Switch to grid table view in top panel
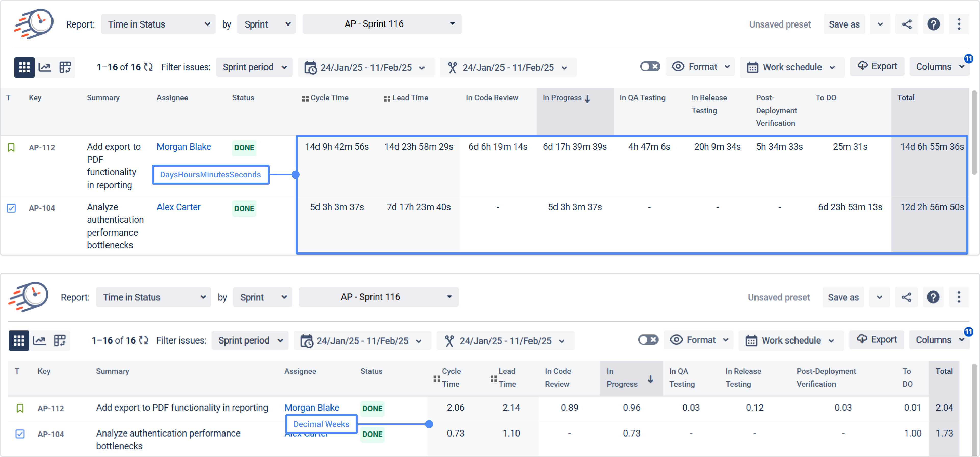The image size is (980, 457). point(24,67)
